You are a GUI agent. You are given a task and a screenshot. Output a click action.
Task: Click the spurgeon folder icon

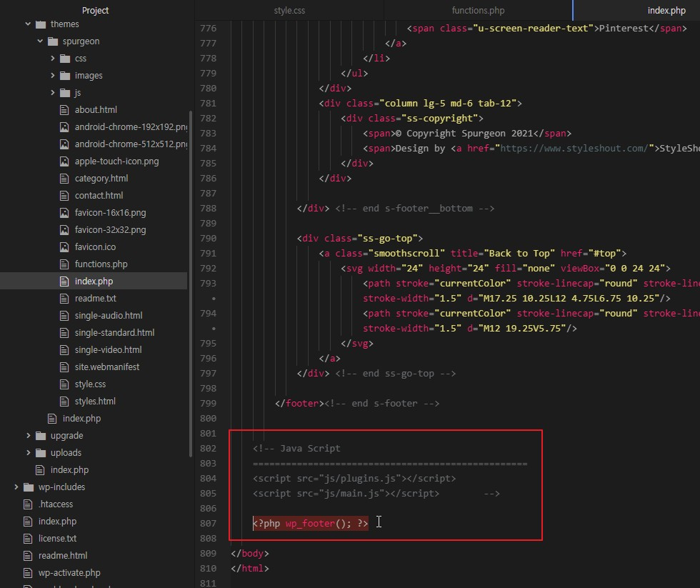(53, 41)
